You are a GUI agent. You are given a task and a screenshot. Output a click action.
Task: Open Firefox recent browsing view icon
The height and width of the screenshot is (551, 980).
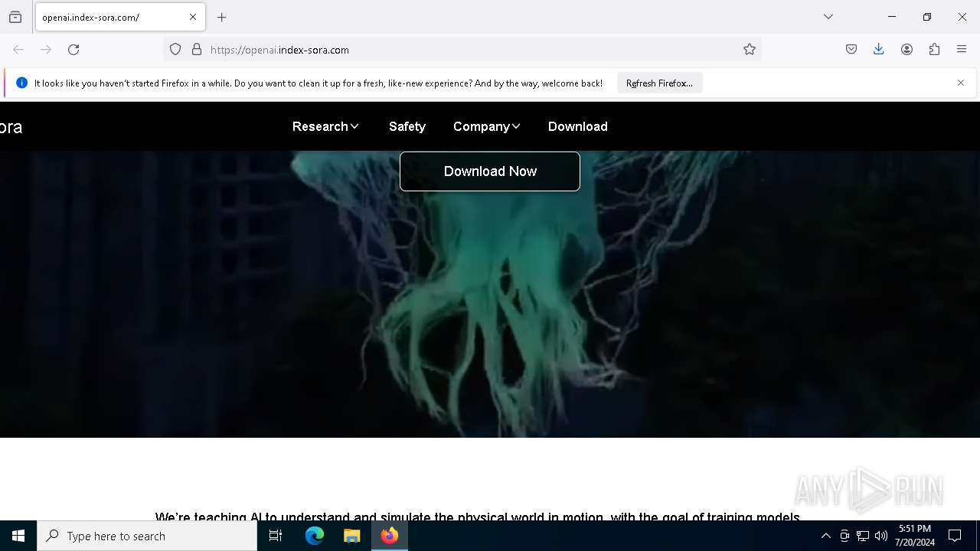[x=15, y=17]
